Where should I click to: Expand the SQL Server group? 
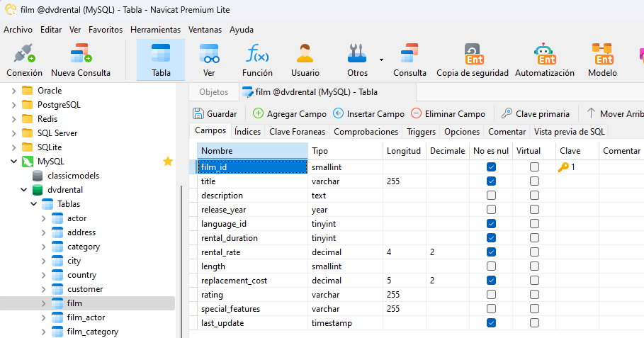tap(13, 133)
